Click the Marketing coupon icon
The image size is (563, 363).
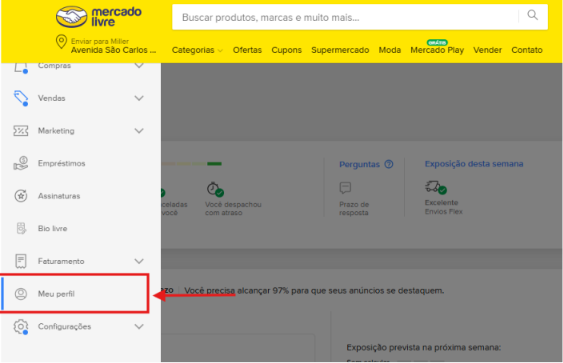point(20,131)
